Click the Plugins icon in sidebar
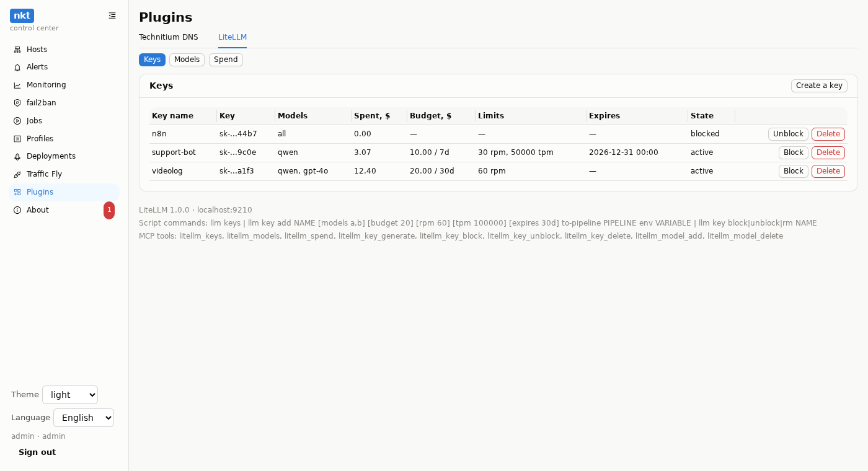This screenshot has width=868, height=471. 17,192
